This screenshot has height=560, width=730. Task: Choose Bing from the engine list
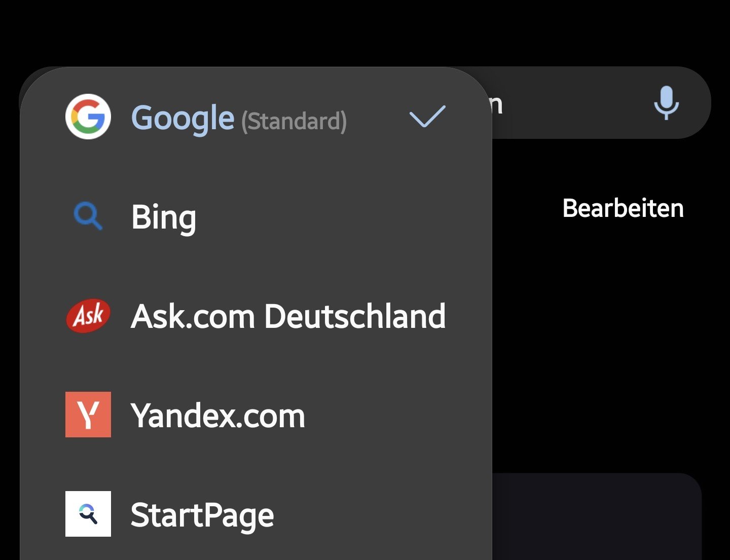163,217
